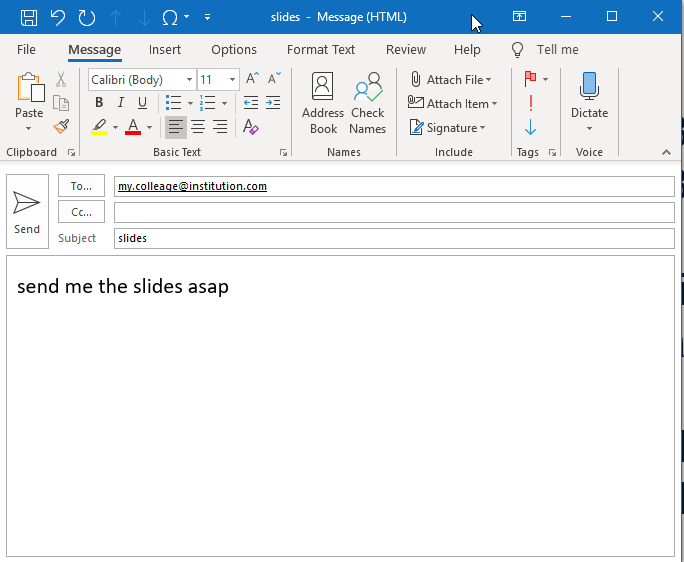Image resolution: width=684 pixels, height=562 pixels.
Task: Switch to Format Text tab
Action: pos(321,50)
